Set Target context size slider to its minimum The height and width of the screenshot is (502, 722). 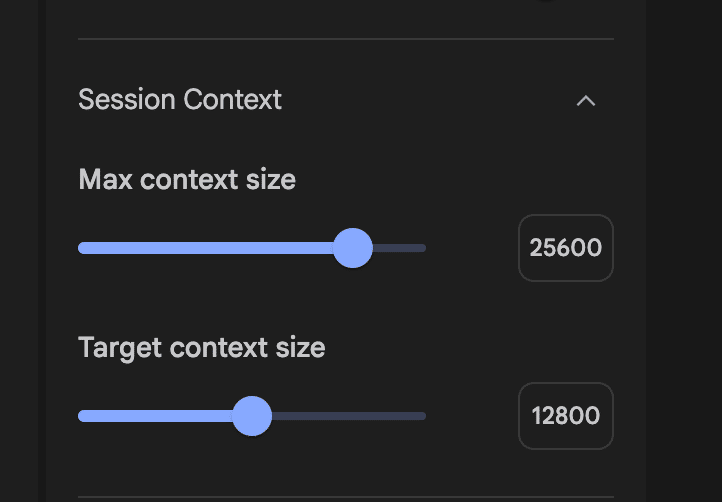(x=80, y=416)
